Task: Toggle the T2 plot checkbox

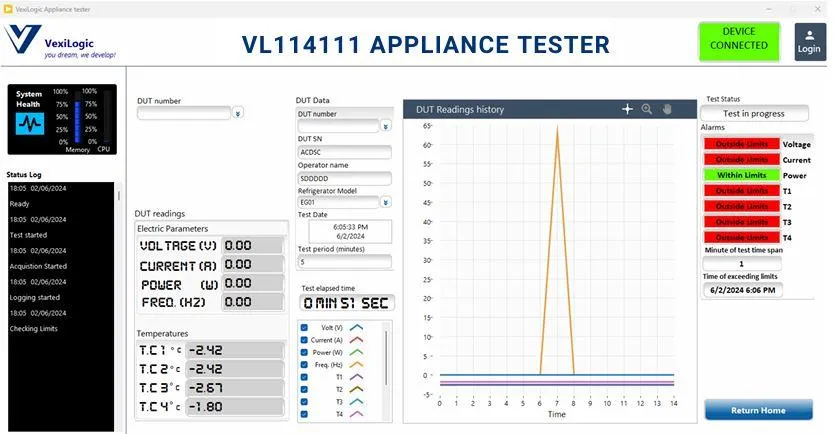Action: [304, 389]
